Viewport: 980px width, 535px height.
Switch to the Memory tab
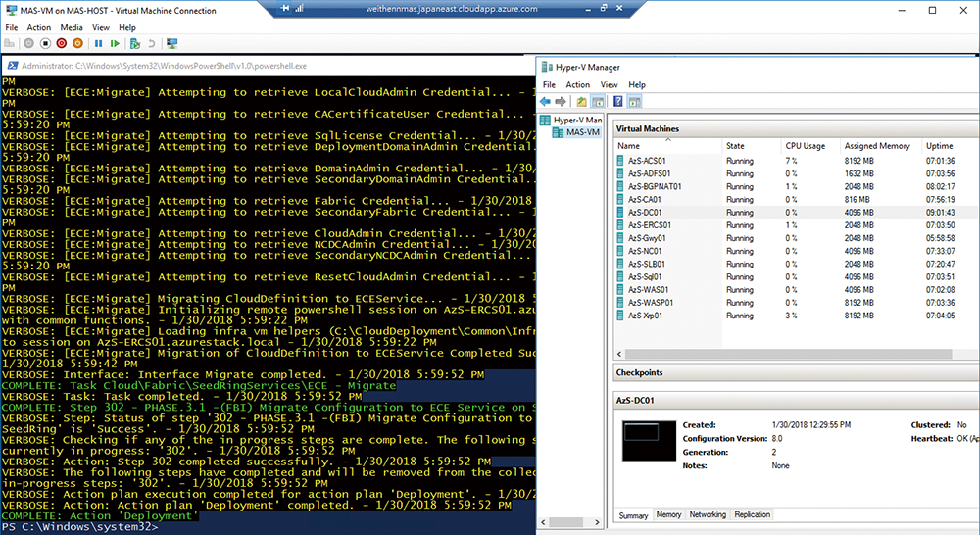668,514
